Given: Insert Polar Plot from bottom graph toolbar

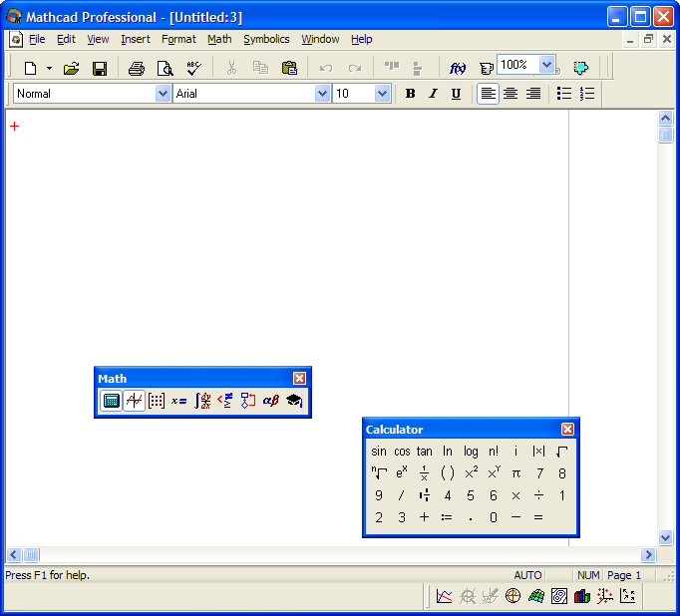Looking at the screenshot, I should (513, 596).
